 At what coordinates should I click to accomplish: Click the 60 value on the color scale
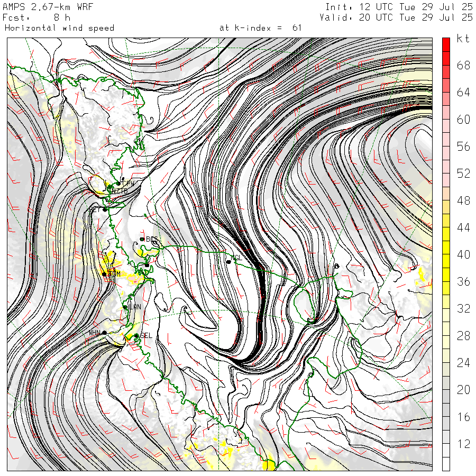[463, 120]
